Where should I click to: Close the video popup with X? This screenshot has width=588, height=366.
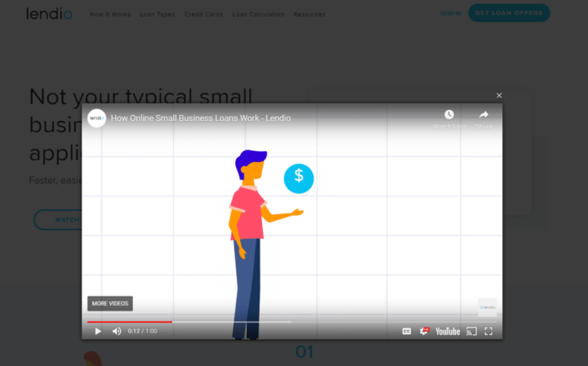coord(499,96)
